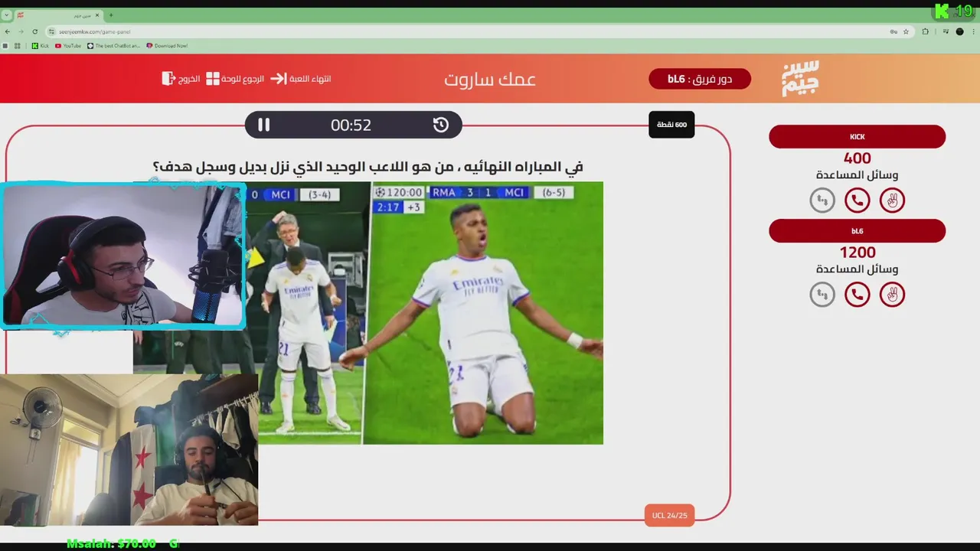The image size is (980, 551).
Task: Use bL6 team's two-fingers lifeline
Action: [x=892, y=295]
